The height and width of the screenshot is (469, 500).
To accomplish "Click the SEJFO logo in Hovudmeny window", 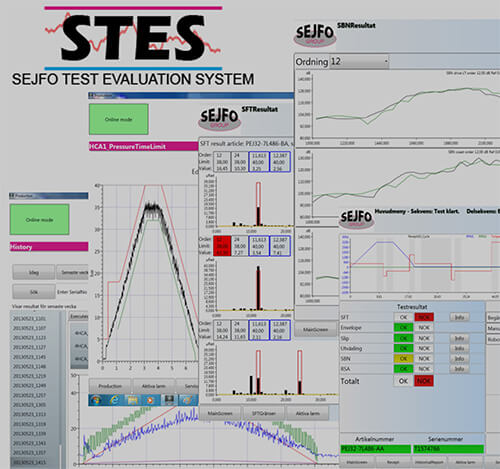I will 356,219.
